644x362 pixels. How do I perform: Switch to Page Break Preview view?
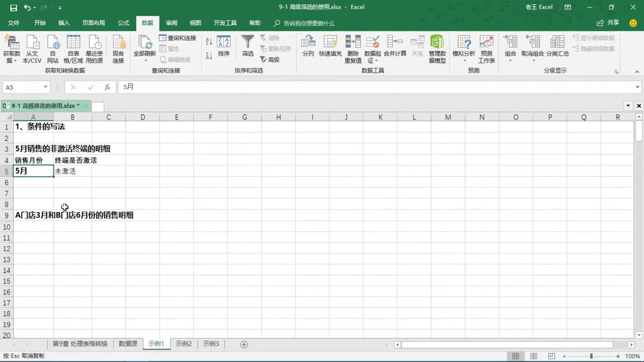(x=551, y=356)
